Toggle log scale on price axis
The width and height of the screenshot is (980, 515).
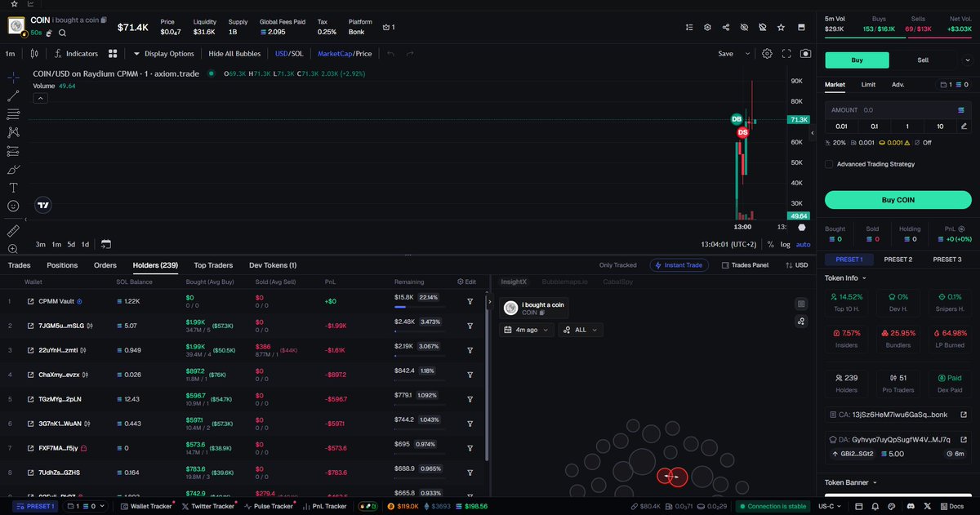coord(785,244)
